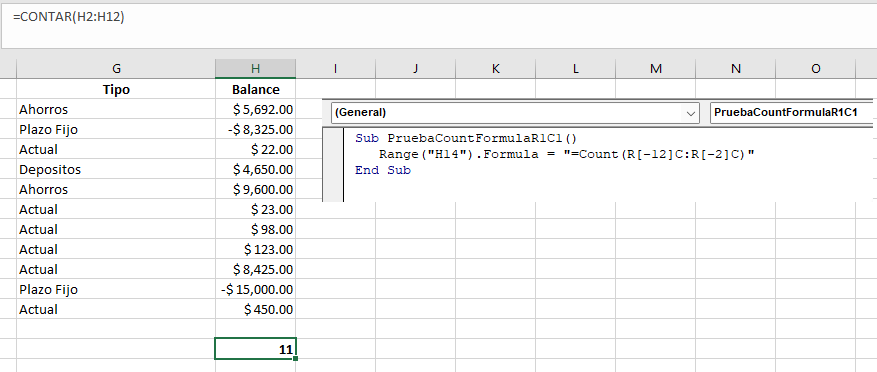Click the fill handle of the selected cell
Viewport: 877px width, 372px height.
tap(295, 359)
